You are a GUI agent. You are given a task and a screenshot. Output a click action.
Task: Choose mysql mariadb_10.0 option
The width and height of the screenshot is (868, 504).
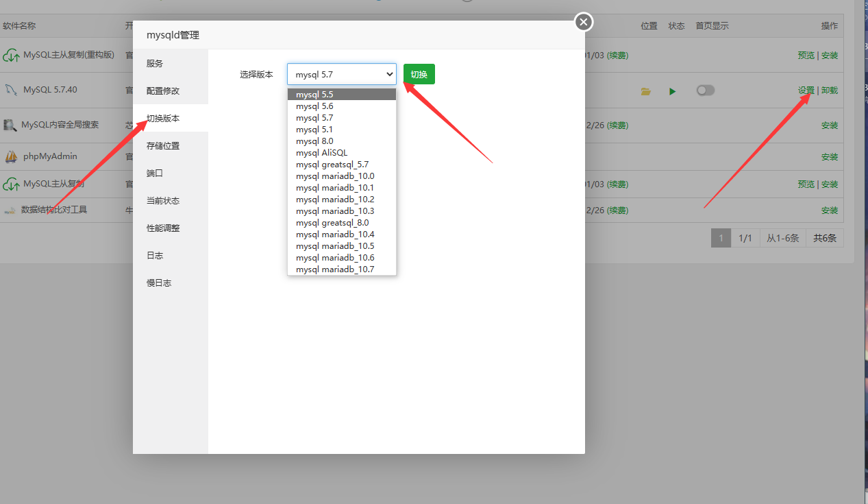click(342, 176)
